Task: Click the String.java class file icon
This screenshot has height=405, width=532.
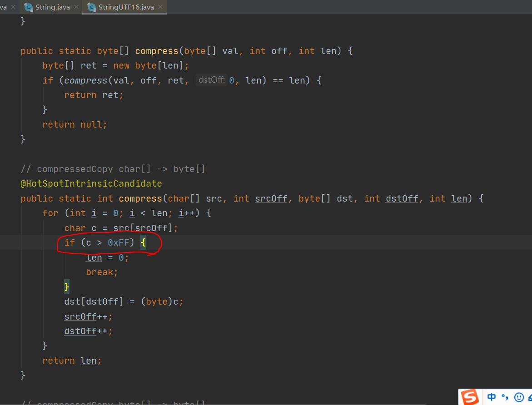Action: click(x=29, y=7)
